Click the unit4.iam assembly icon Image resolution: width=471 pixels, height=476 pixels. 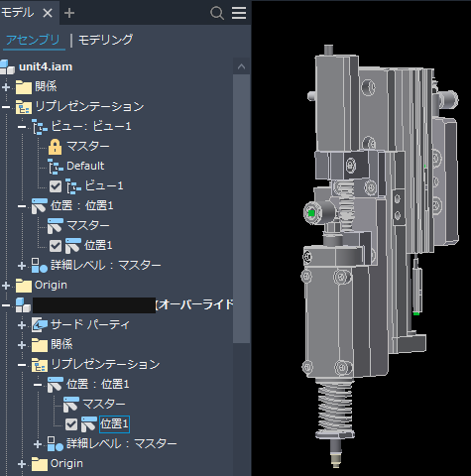click(7, 67)
